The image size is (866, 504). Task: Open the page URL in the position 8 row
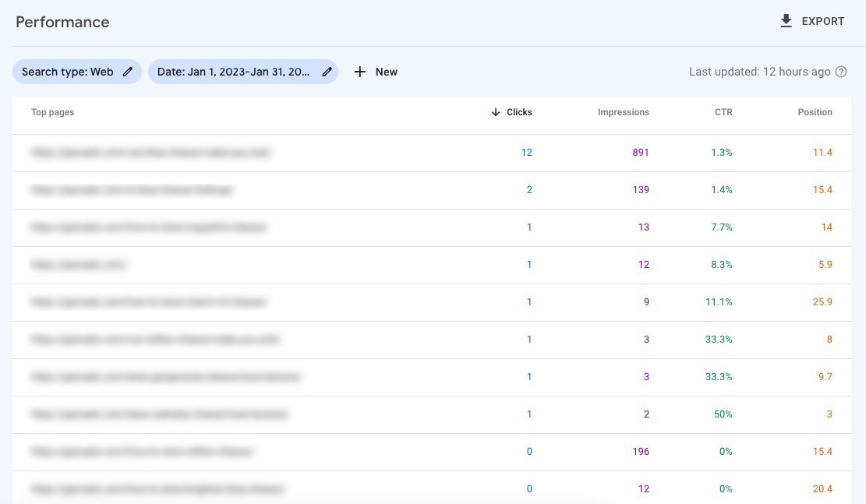point(155,340)
